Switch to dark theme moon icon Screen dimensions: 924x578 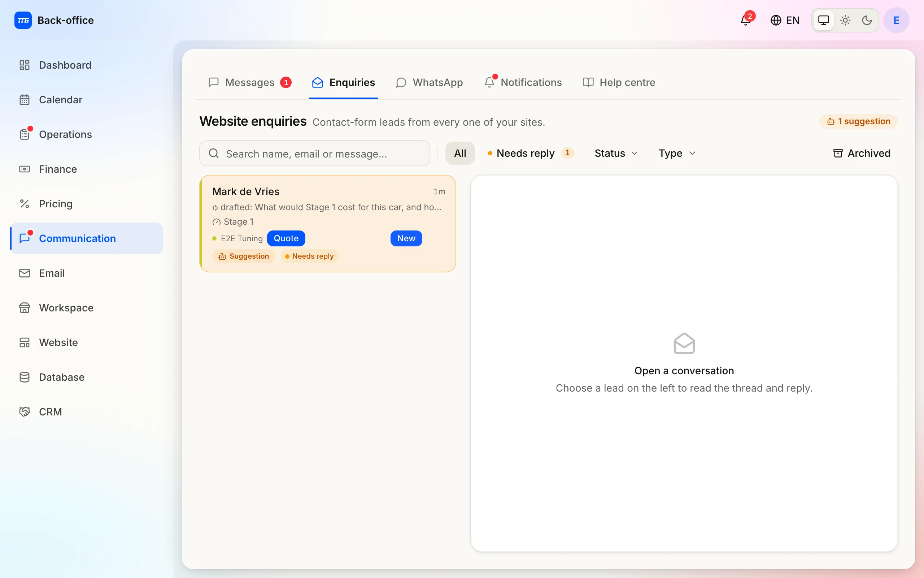pos(867,20)
